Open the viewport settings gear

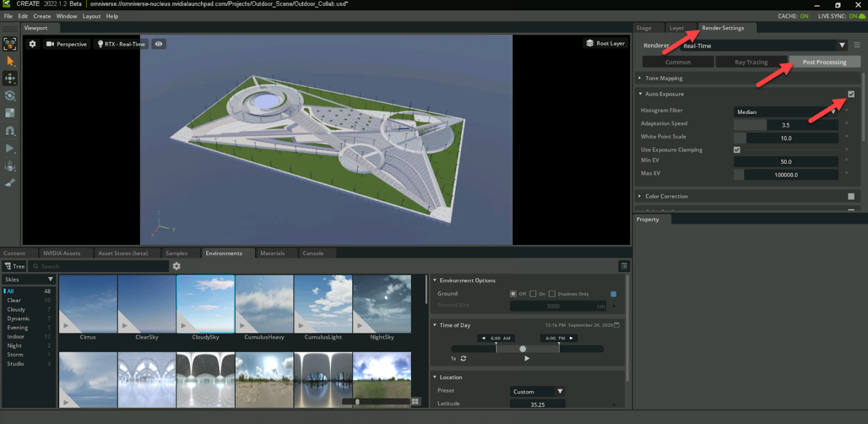[33, 44]
